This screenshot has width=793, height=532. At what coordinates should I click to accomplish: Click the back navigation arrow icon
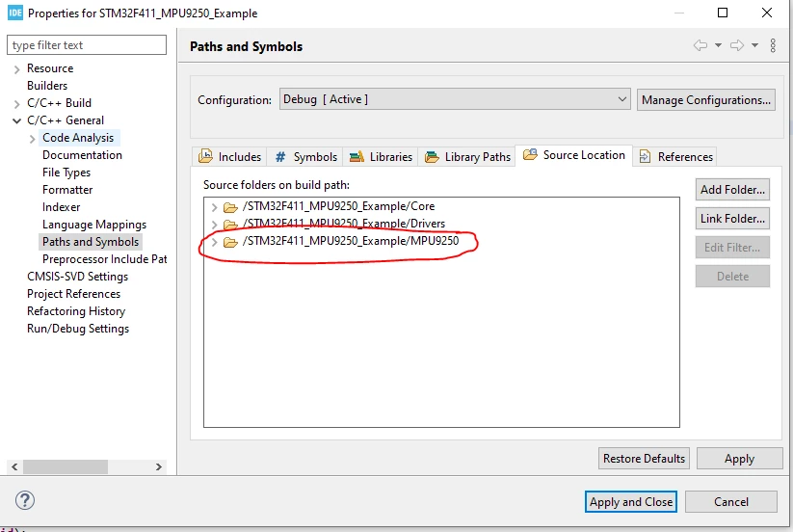(700, 45)
